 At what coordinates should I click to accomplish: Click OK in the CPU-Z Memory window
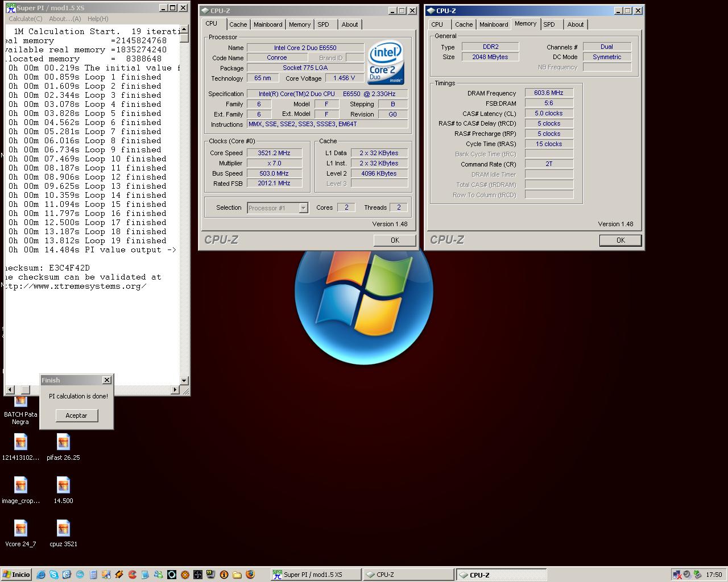click(621, 240)
